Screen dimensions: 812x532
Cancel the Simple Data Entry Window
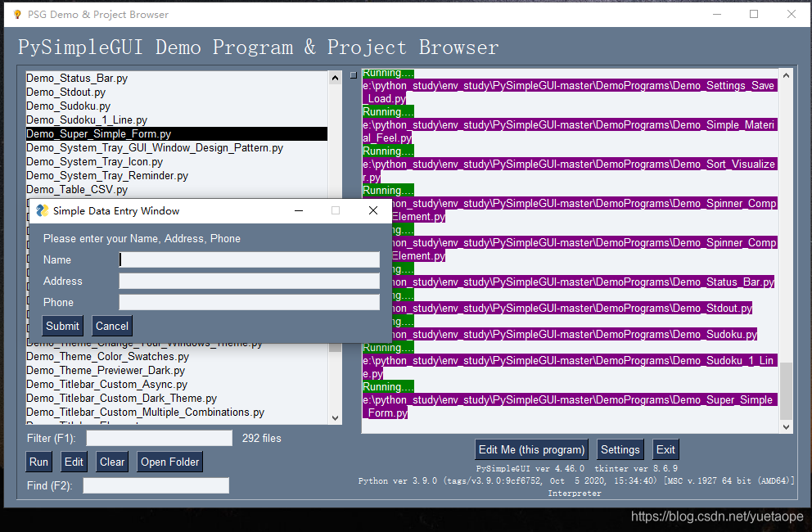pos(112,326)
